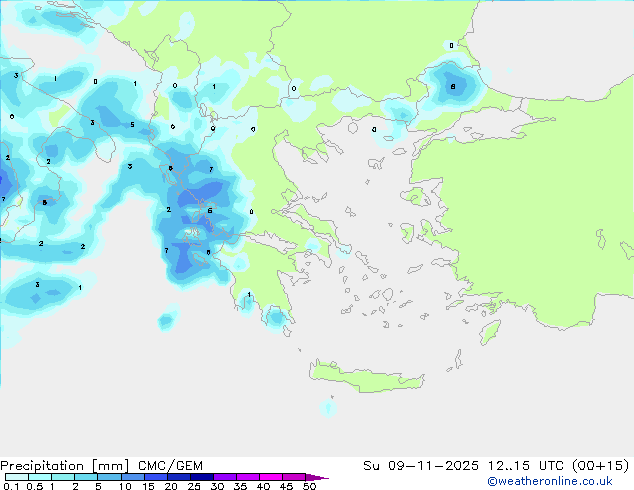Image resolution: width=634 pixels, height=490 pixels.
Task: Click the legend arrow tip above 50 mm
Action: point(317,477)
